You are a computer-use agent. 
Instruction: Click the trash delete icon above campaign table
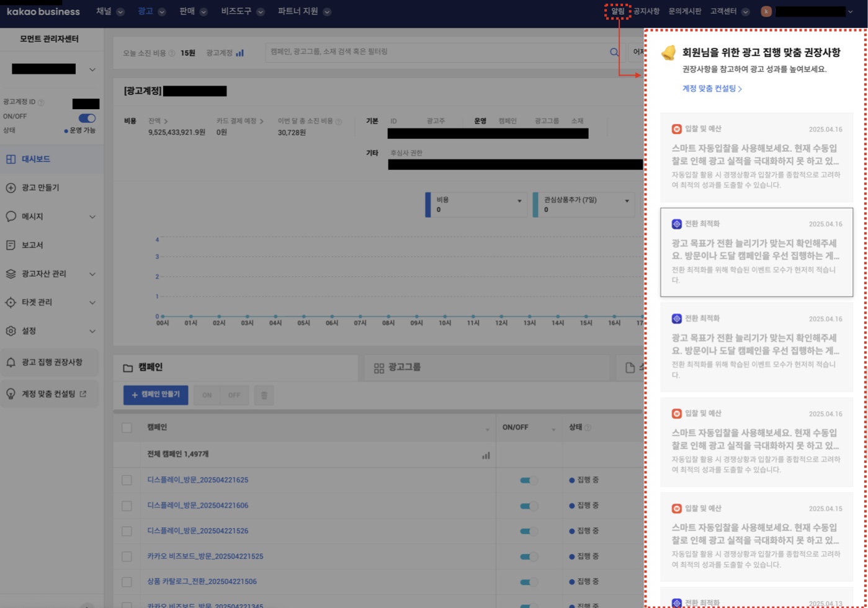(264, 395)
